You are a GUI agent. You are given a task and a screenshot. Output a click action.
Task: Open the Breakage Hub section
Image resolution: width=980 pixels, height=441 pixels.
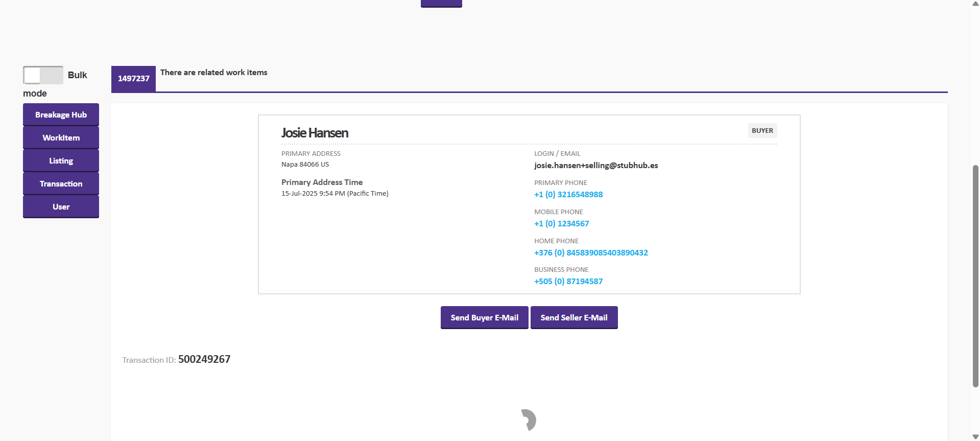[61, 114]
